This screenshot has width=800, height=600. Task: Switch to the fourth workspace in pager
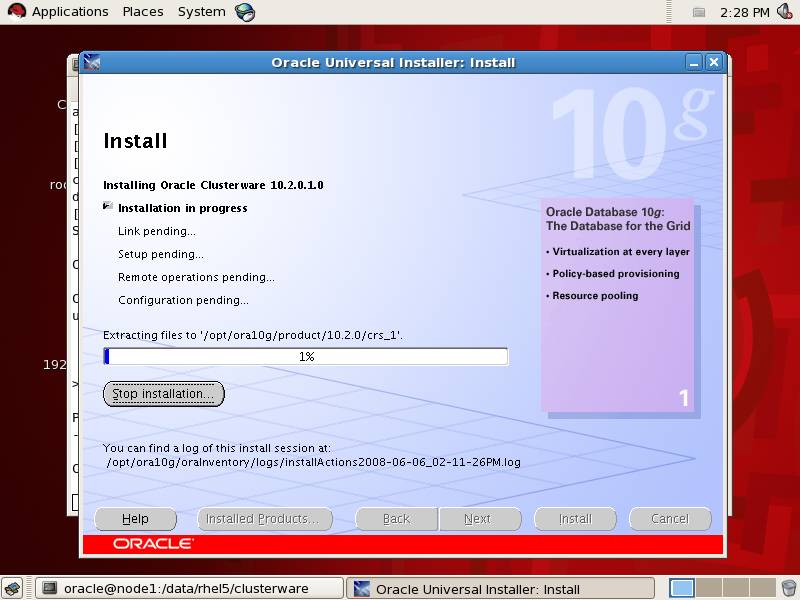point(762,588)
